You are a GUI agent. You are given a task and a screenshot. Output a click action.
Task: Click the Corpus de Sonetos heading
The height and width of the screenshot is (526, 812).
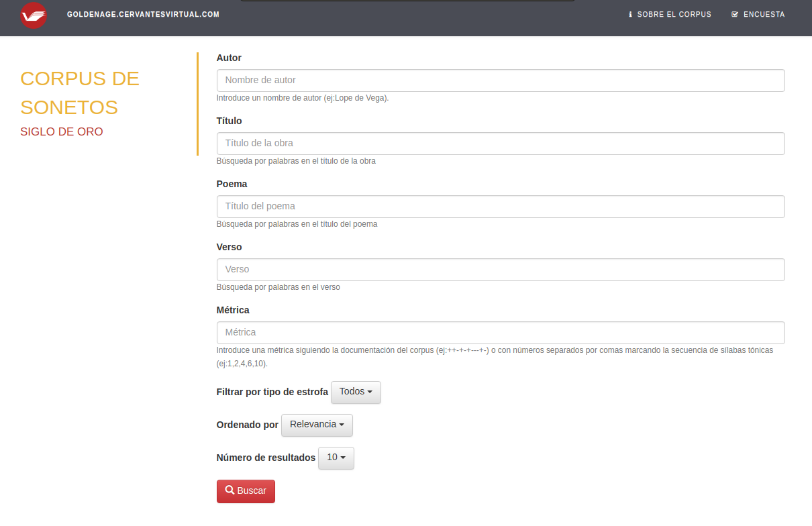pyautogui.click(x=80, y=93)
